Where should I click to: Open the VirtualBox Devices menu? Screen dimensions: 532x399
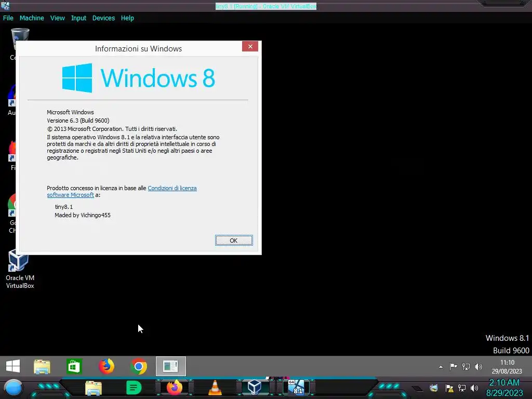103,18
